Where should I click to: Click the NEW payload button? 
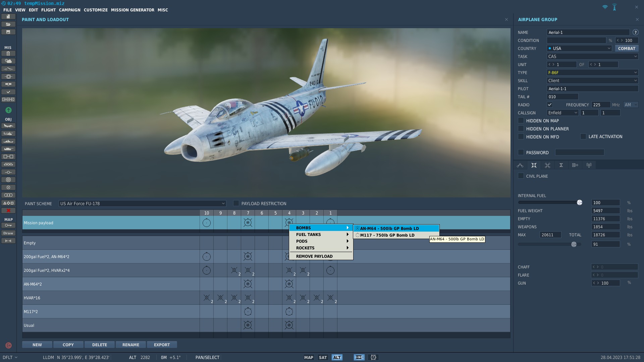click(x=37, y=345)
